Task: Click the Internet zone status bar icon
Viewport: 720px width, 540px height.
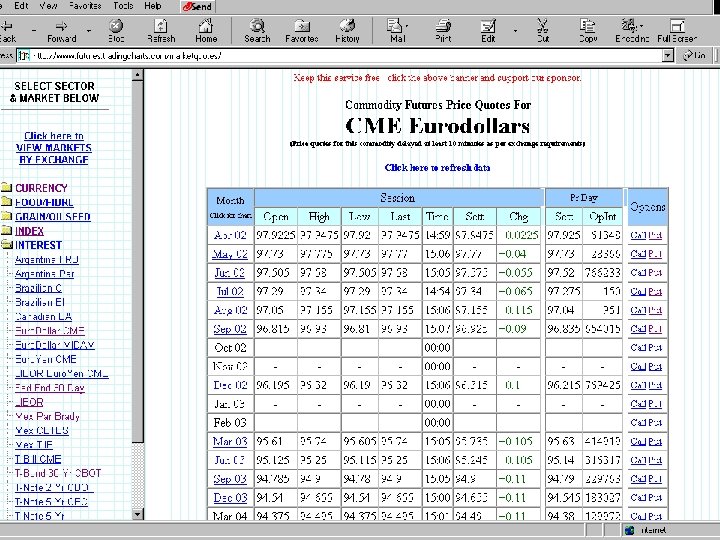Action: coord(630,530)
